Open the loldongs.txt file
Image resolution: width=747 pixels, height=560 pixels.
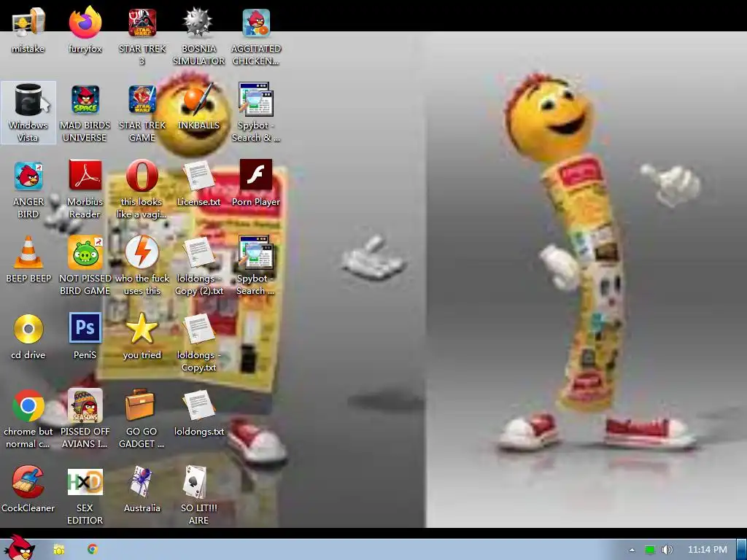[198, 405]
